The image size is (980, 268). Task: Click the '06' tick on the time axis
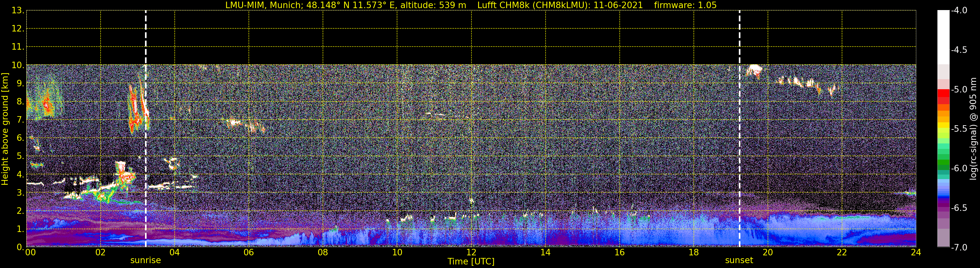coord(249,252)
